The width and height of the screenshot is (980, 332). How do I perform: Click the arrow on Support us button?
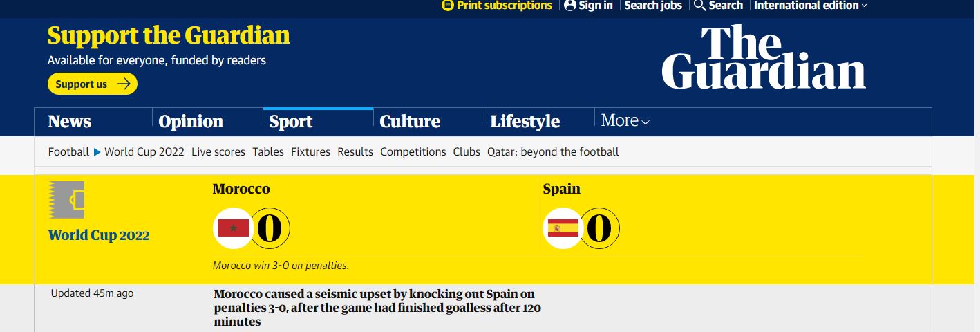click(124, 84)
